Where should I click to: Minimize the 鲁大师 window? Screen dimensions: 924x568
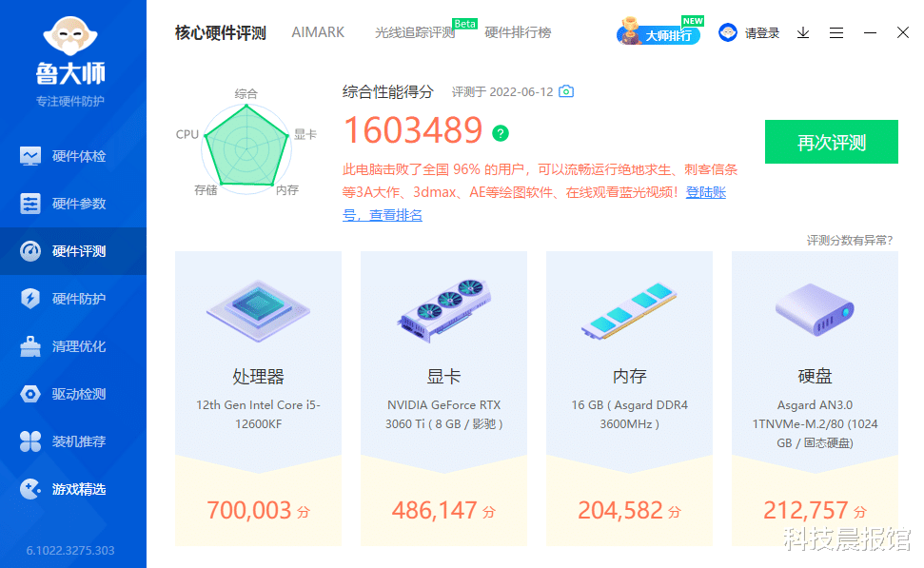(x=870, y=33)
